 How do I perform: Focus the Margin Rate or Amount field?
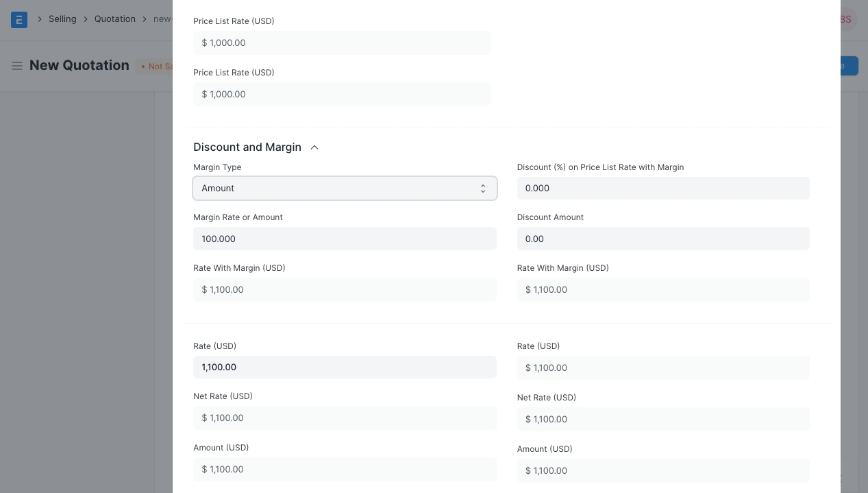click(344, 239)
